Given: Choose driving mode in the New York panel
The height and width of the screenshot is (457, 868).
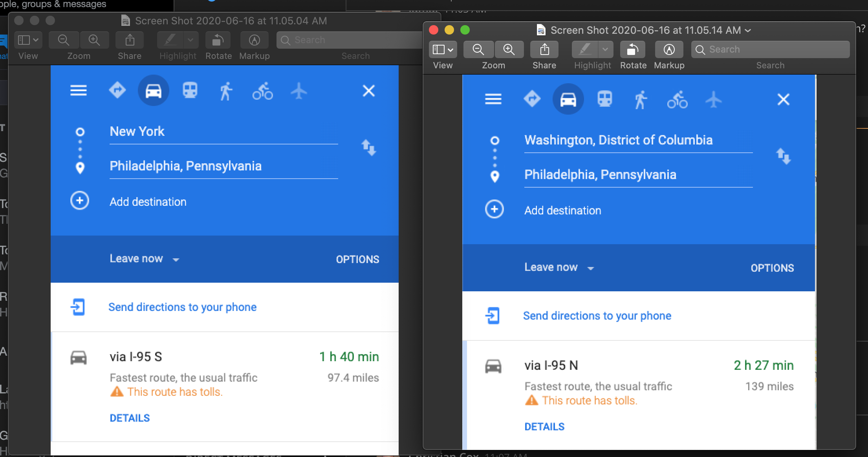Looking at the screenshot, I should (154, 91).
